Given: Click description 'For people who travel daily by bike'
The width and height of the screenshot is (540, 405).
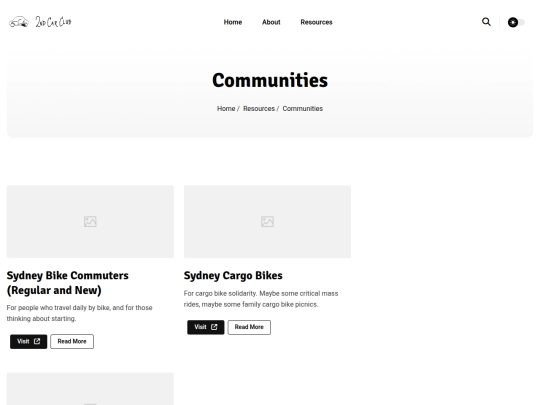Looking at the screenshot, I should pyautogui.click(x=80, y=313).
